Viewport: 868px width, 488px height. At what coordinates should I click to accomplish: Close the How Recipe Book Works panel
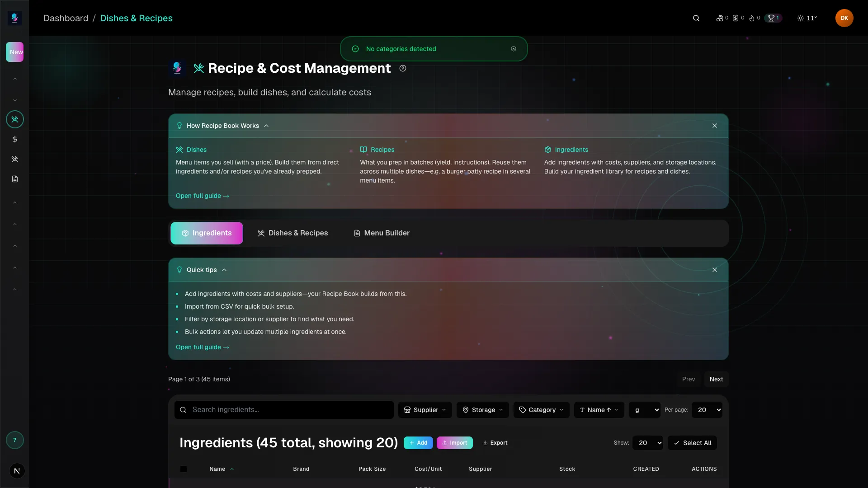(x=715, y=126)
